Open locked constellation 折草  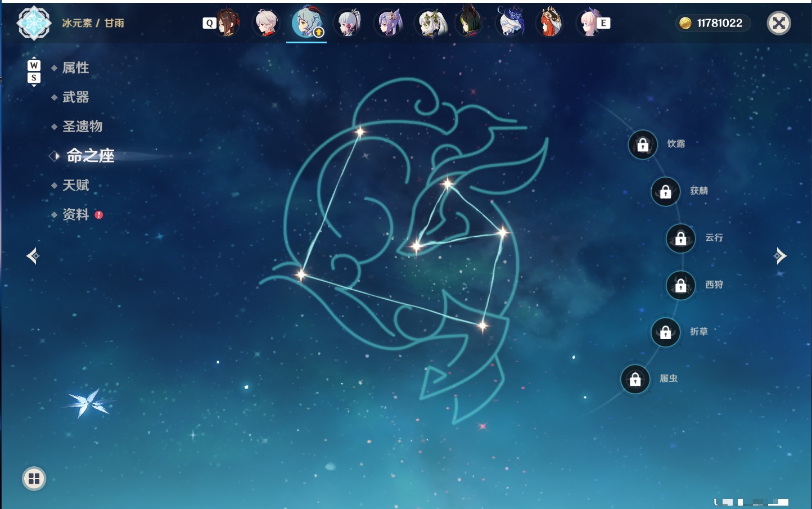click(x=665, y=332)
